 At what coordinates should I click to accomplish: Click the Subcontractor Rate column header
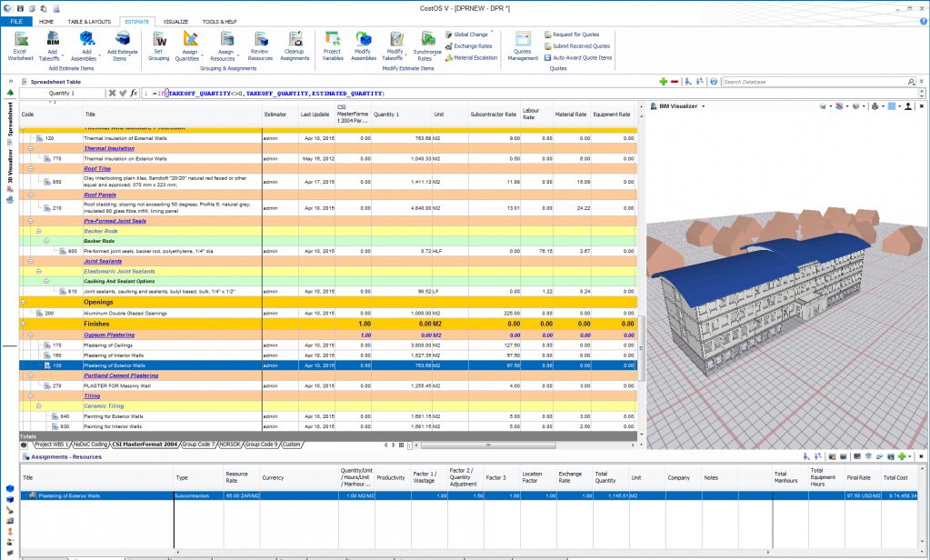click(494, 114)
